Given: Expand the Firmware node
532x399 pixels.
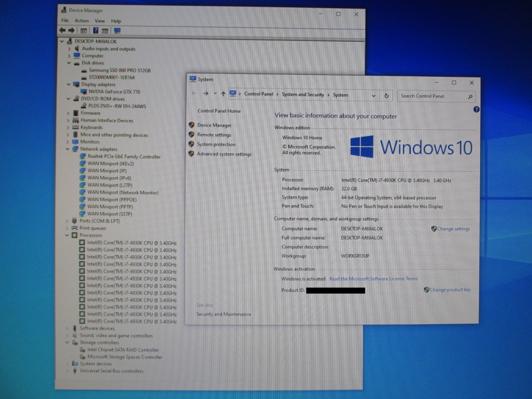Looking at the screenshot, I should pos(68,113).
